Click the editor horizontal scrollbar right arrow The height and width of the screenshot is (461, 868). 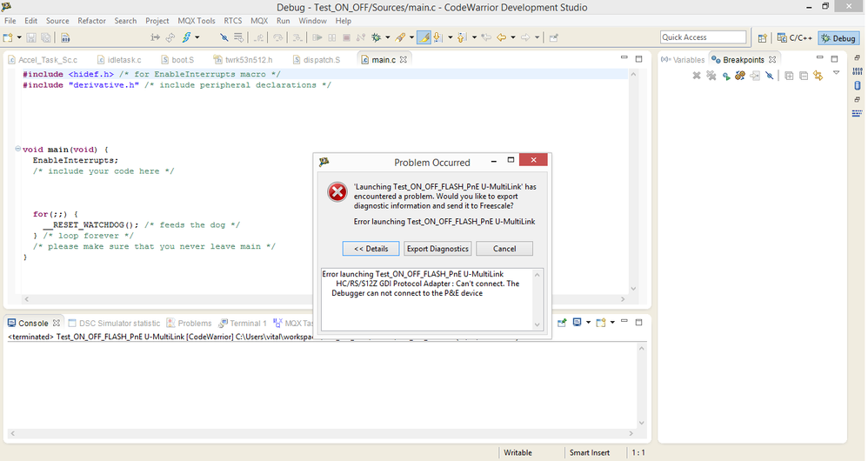[x=622, y=299]
